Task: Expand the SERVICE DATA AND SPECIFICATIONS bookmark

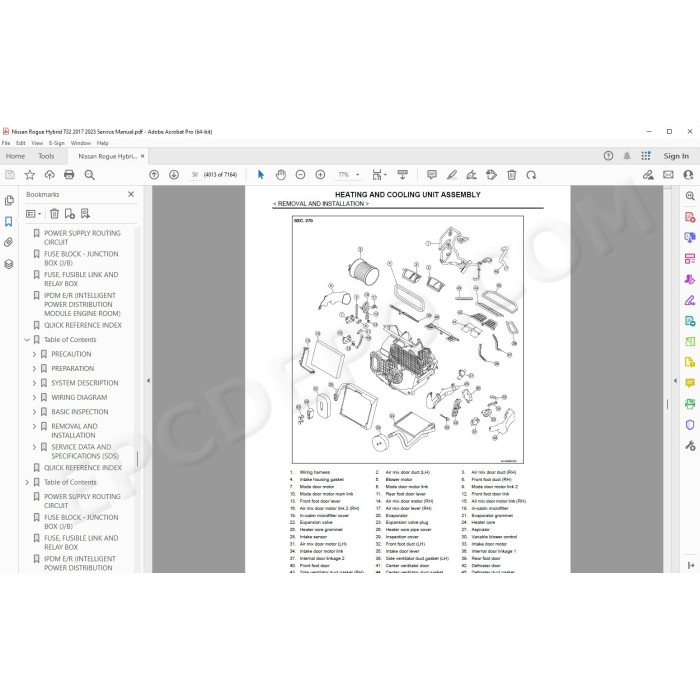Action: point(34,447)
